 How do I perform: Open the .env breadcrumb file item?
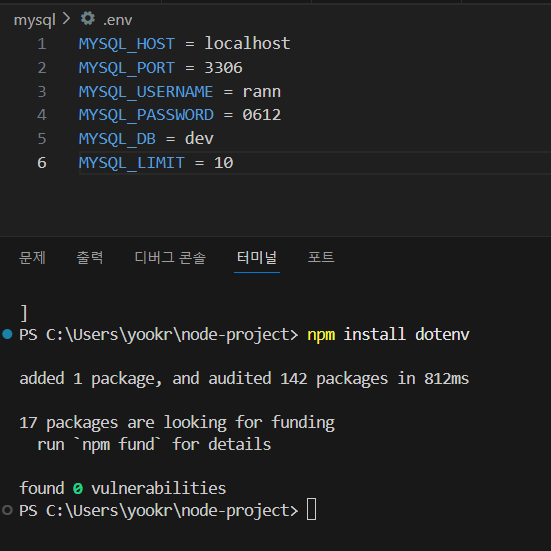(x=118, y=20)
